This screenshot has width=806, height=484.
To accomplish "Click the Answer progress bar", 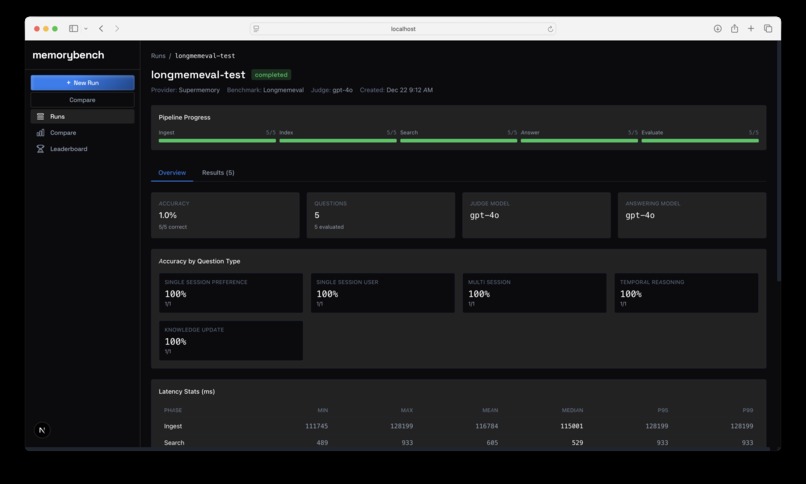I will 579,141.
